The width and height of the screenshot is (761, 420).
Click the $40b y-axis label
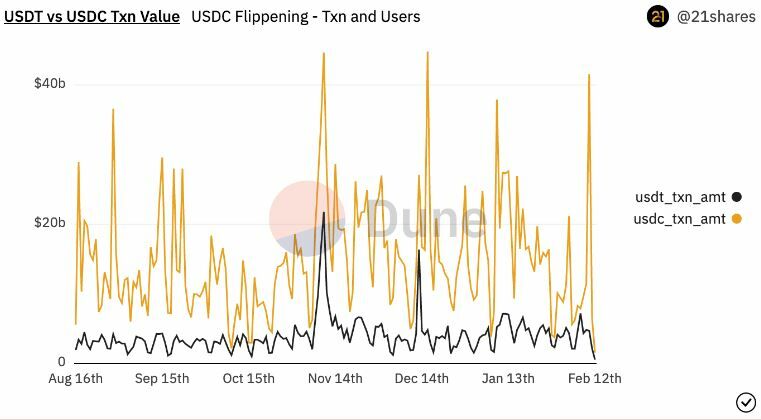(50, 83)
